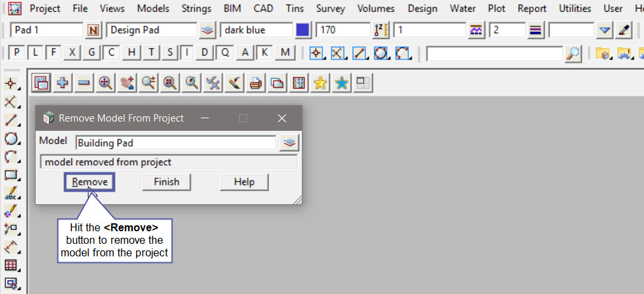Select the sidebar line tool
The width and height of the screenshot is (644, 294).
[x=11, y=120]
